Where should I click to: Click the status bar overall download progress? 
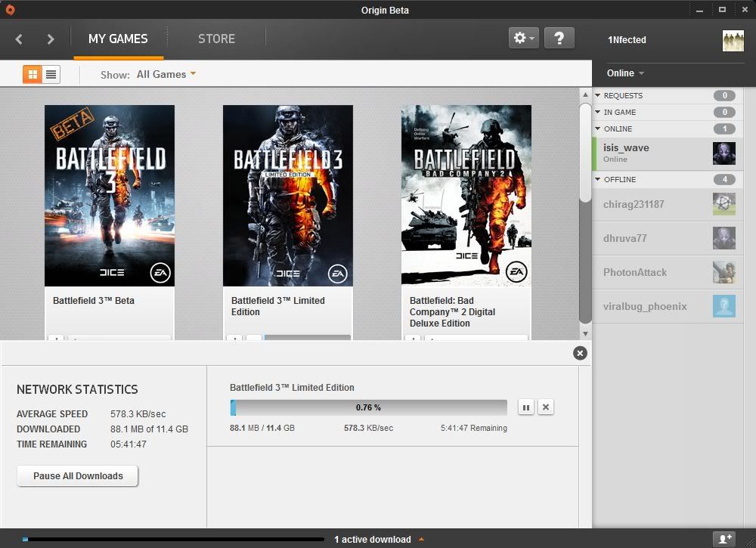pyautogui.click(x=174, y=540)
